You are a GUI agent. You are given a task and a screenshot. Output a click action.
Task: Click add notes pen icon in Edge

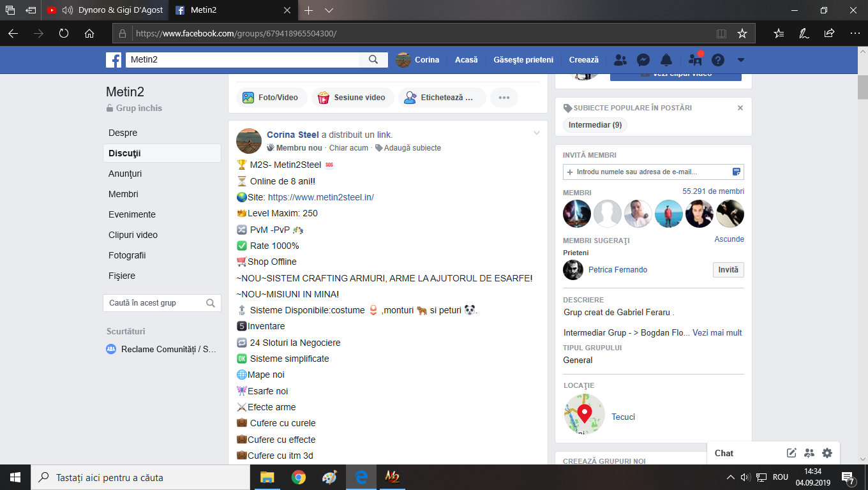[804, 33]
